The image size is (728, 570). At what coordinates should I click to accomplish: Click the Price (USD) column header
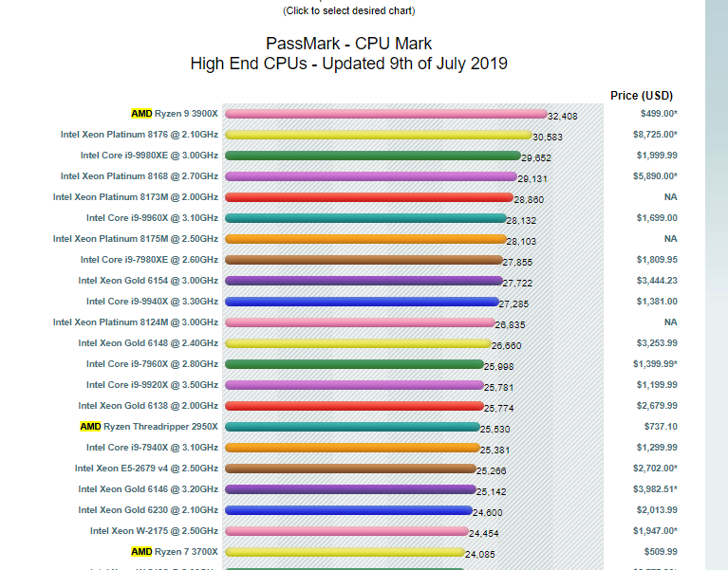(x=642, y=96)
